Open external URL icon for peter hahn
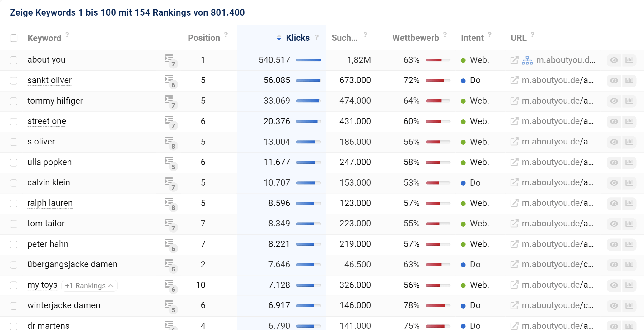The image size is (644, 330). [514, 244]
